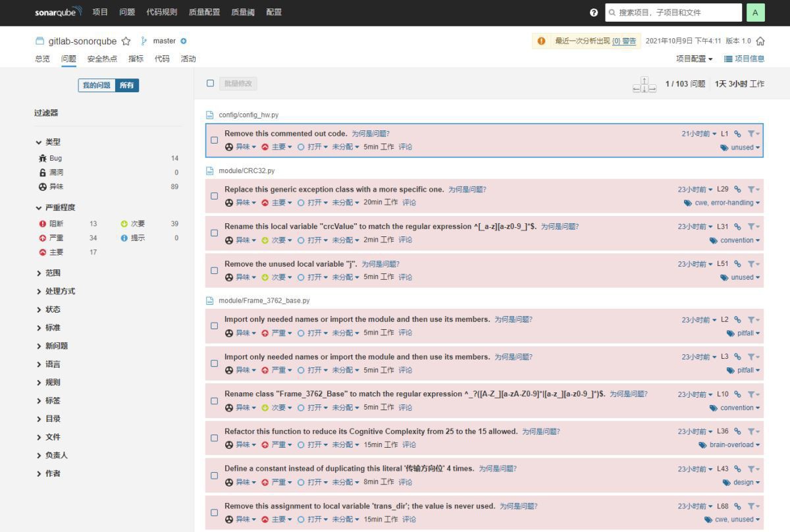Screen dimensions: 790x532
Task: Click the 漏洞 lock icon in filters
Action: (43, 173)
